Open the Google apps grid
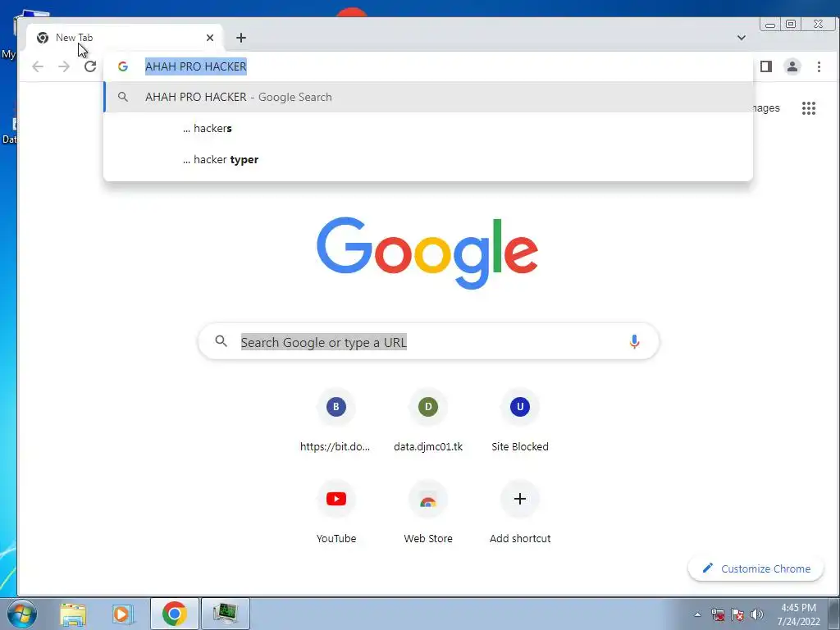Viewport: 840px width, 630px height. (808, 108)
